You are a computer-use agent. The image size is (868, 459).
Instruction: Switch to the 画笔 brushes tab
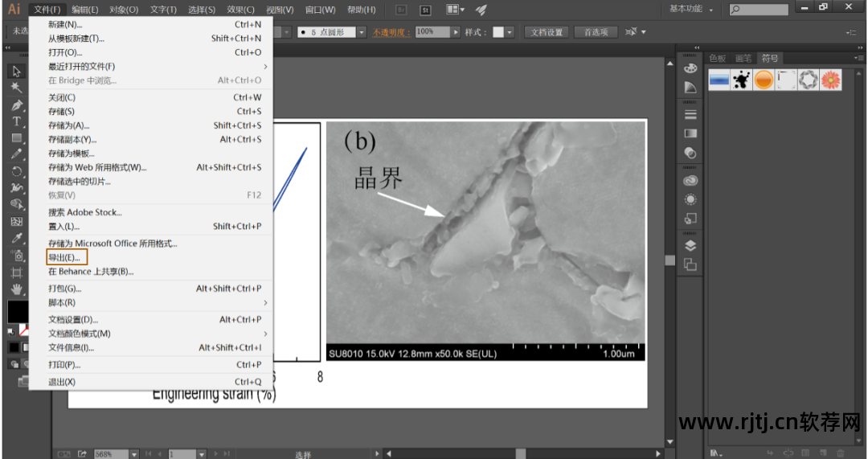743,58
